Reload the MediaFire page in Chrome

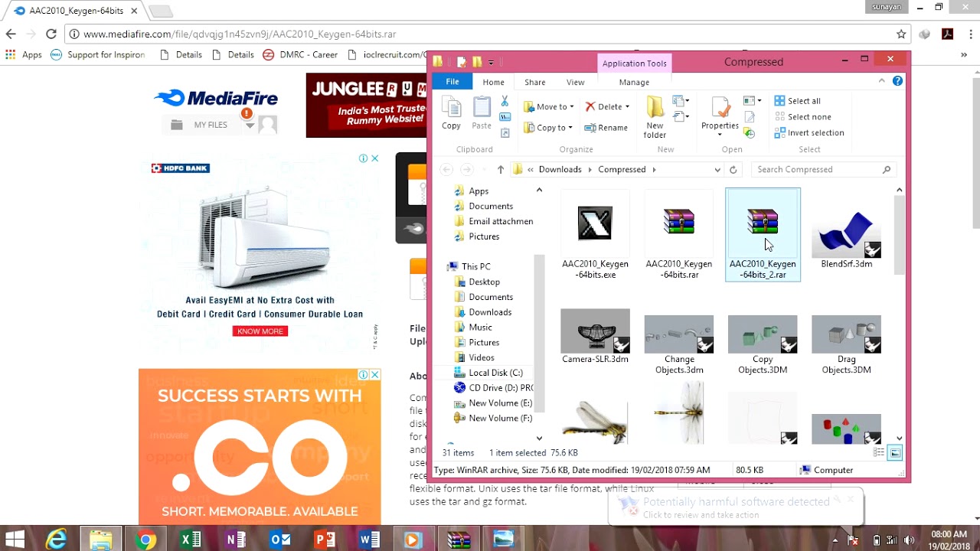(x=51, y=34)
